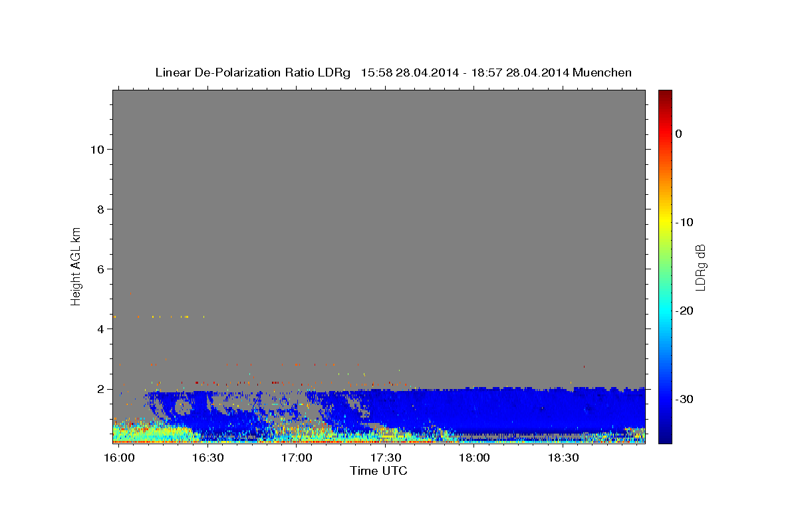Click the location label 'Muenchen'

coord(602,72)
